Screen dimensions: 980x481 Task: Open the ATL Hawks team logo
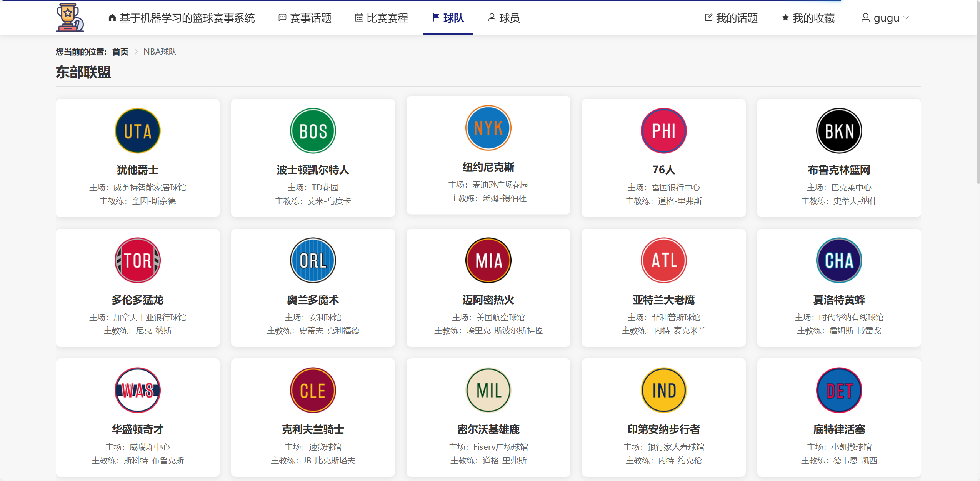click(x=664, y=260)
